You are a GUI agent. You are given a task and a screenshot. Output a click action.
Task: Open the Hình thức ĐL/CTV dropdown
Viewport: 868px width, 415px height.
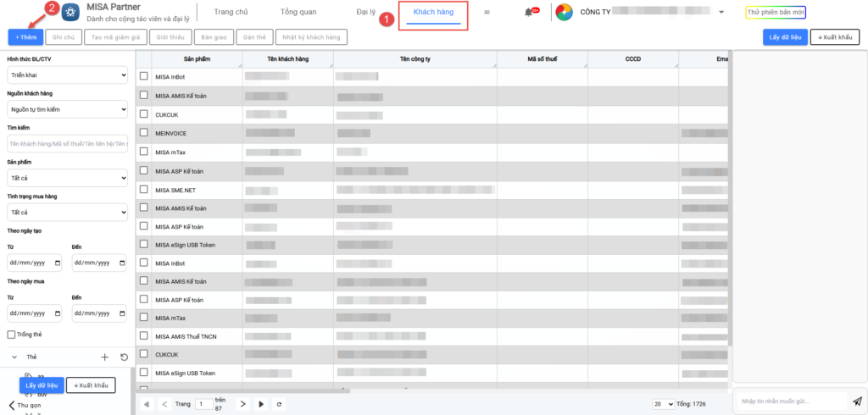[x=68, y=75]
